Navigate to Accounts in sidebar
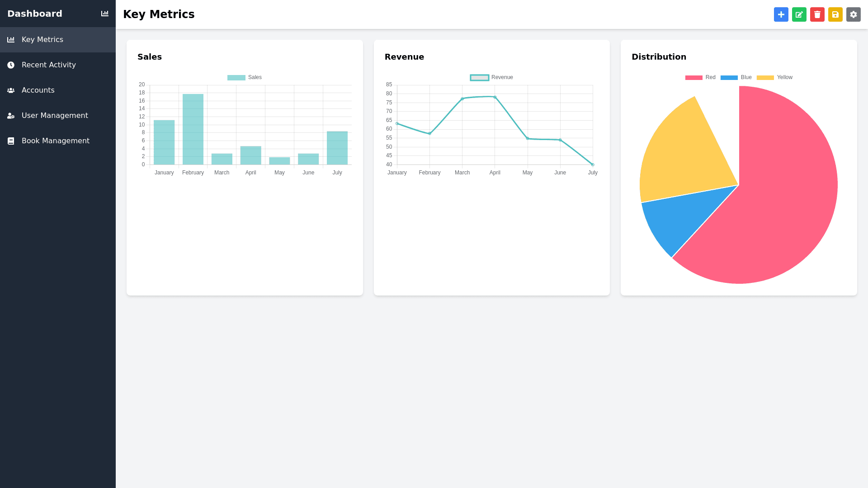The height and width of the screenshot is (488, 868). (x=38, y=90)
